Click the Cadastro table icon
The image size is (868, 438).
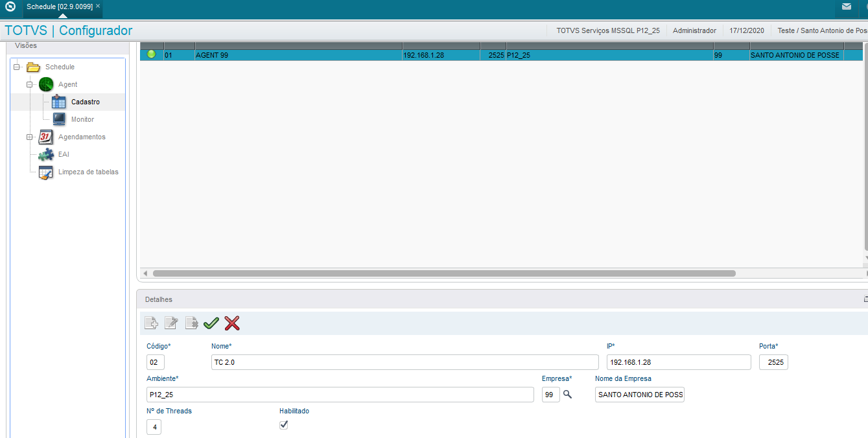pyautogui.click(x=59, y=102)
